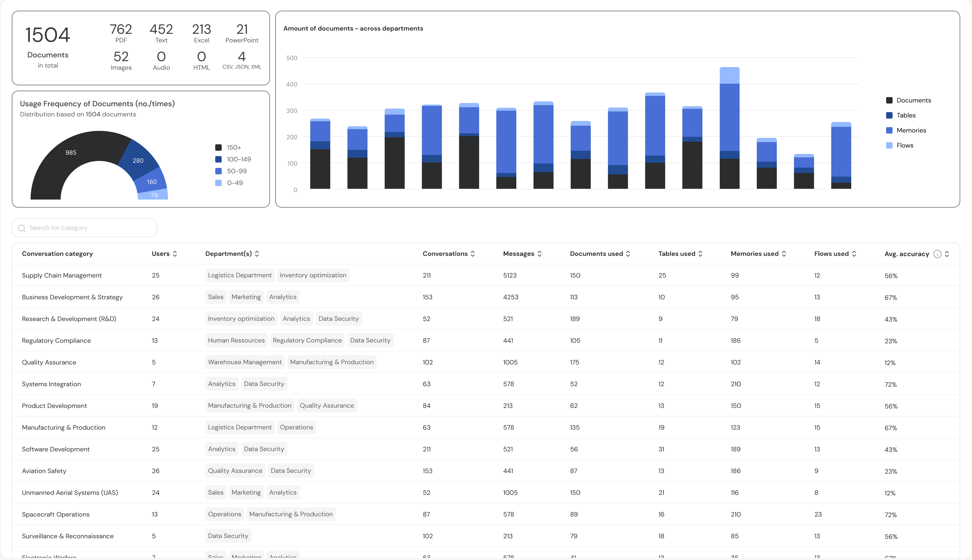
Task: Sort by Tables used arrows
Action: pyautogui.click(x=700, y=254)
